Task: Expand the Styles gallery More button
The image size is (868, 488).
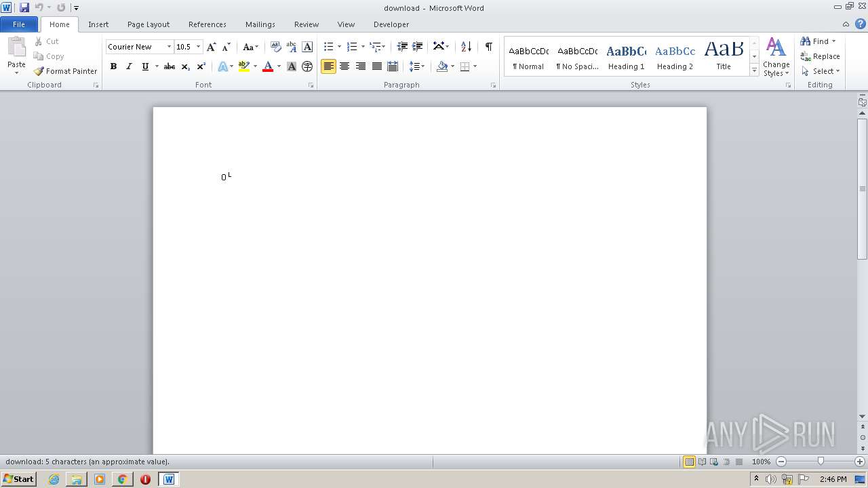Action: (x=754, y=70)
